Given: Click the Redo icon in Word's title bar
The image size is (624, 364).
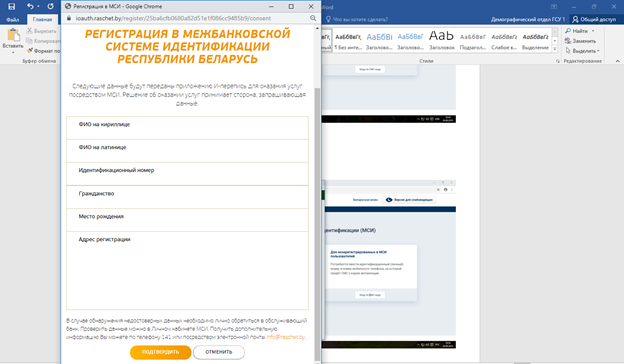Looking at the screenshot, I should 50,6.
